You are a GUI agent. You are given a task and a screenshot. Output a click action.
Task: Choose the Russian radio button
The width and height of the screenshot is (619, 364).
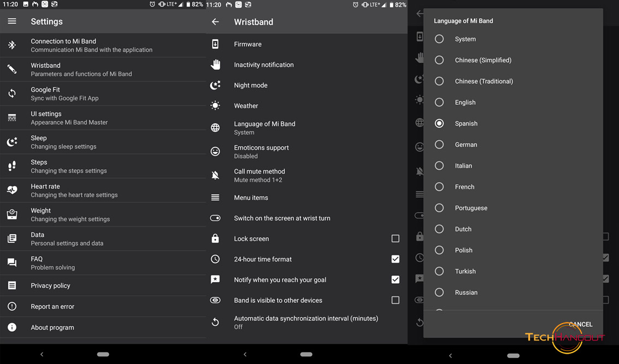tap(439, 292)
